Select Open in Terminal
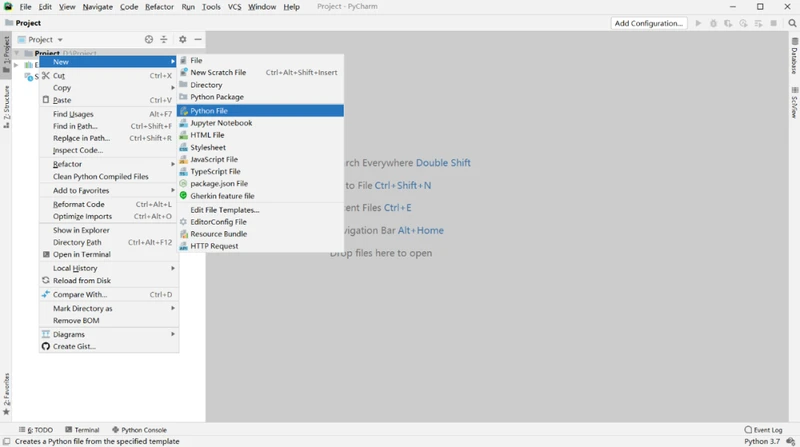Screen dimensions: 800x447 pos(109,254)
